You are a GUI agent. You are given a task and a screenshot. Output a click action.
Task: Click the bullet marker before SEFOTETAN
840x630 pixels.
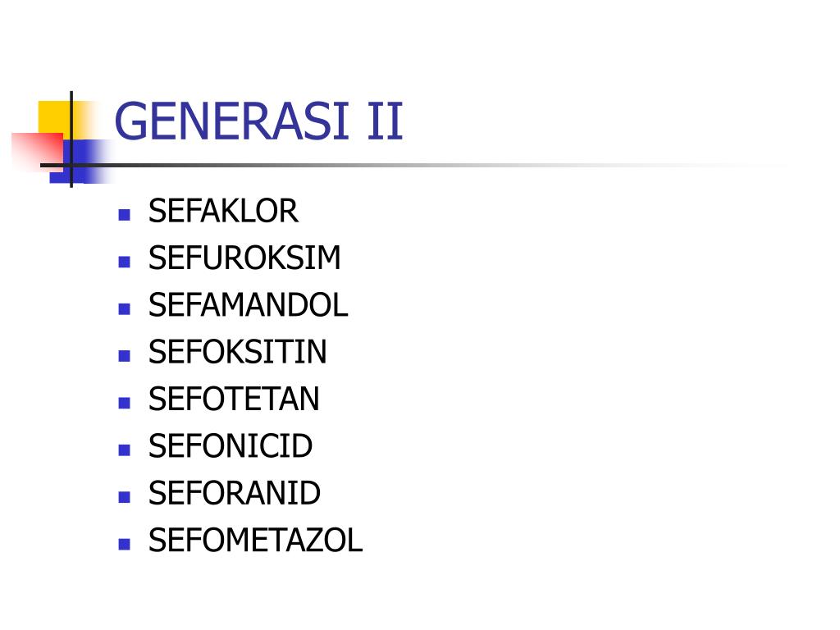coord(125,403)
